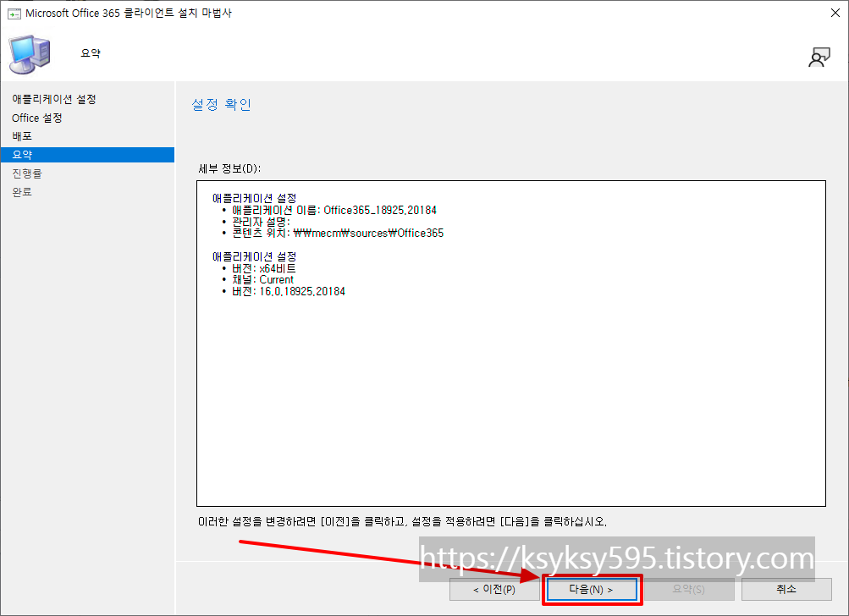
Task: Select the Office 설정 step in sidebar
Action: 36,118
